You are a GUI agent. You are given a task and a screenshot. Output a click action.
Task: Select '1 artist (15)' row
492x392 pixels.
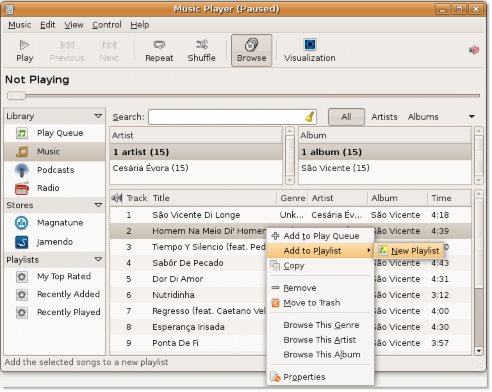pos(196,152)
